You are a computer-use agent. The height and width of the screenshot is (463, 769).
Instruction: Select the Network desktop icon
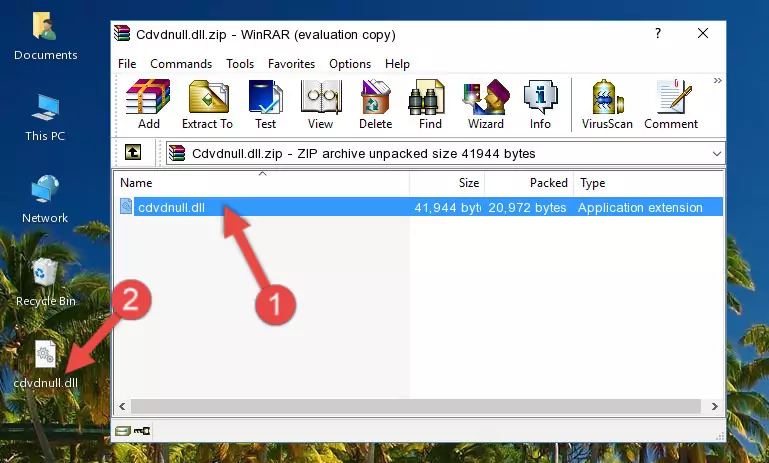[x=45, y=199]
